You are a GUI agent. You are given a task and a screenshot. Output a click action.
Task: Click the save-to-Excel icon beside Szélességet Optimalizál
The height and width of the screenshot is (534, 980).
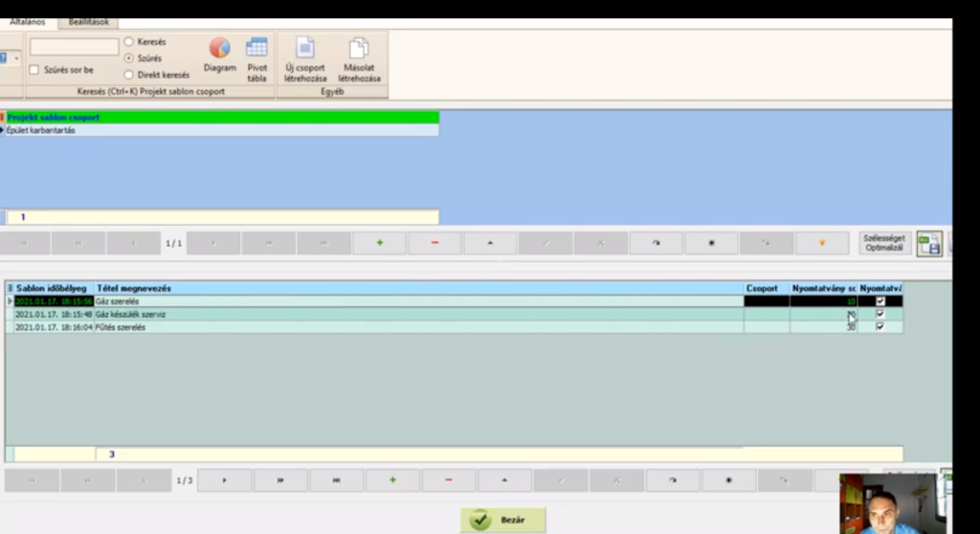pos(928,243)
